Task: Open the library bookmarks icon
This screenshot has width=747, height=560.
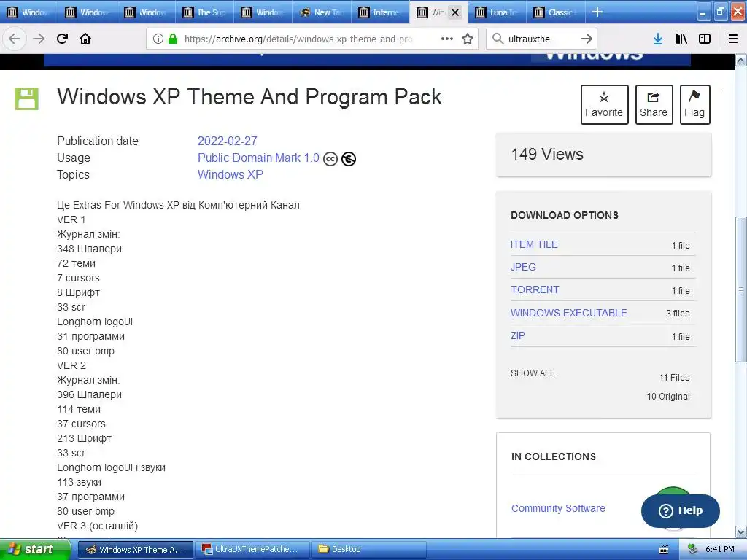Action: pyautogui.click(x=681, y=39)
